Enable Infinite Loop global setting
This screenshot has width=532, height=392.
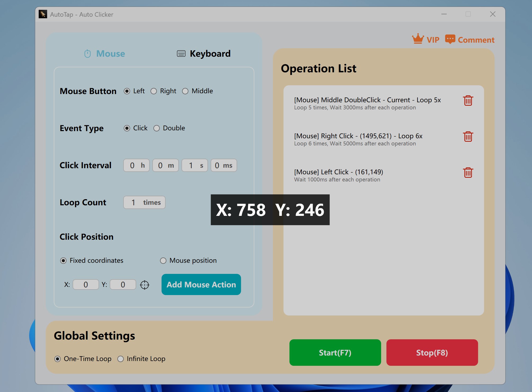tap(121, 359)
